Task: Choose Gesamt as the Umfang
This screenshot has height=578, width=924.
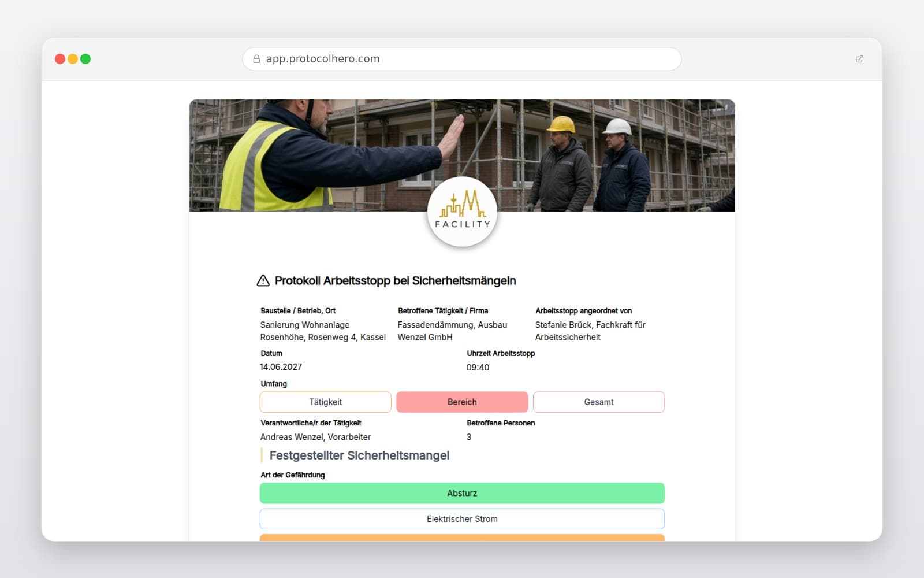Action: click(599, 402)
